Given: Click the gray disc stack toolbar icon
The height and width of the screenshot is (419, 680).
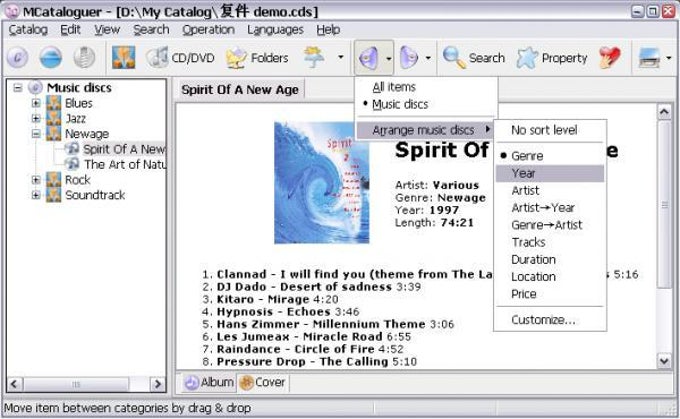Looking at the screenshot, I should click(x=84, y=57).
